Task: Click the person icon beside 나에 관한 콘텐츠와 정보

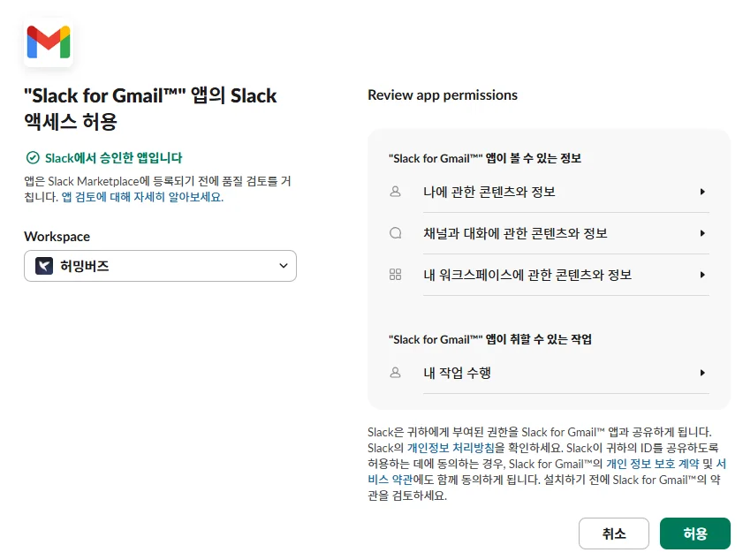Action: (395, 192)
